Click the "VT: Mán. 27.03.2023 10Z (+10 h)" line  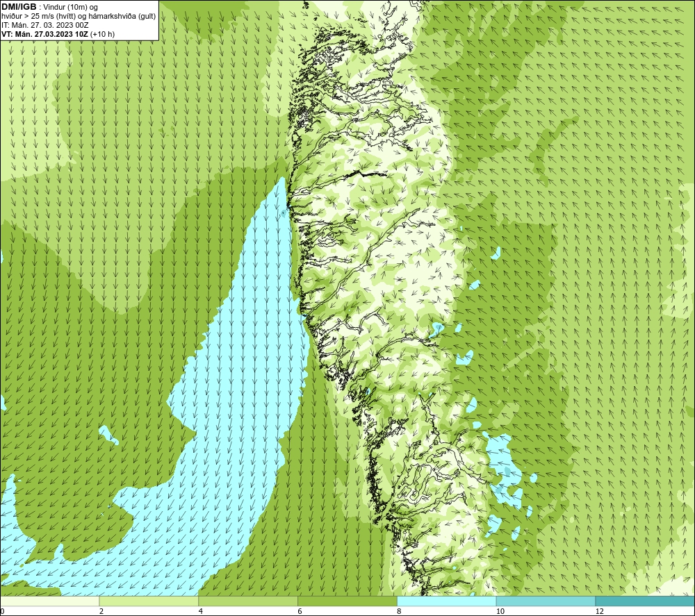click(x=58, y=34)
